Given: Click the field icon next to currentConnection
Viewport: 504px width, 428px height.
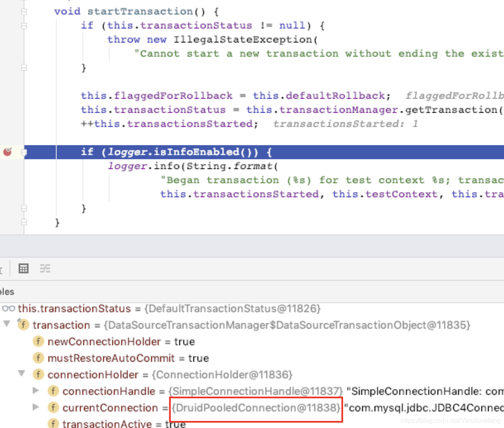Looking at the screenshot, I should pyautogui.click(x=53, y=408).
